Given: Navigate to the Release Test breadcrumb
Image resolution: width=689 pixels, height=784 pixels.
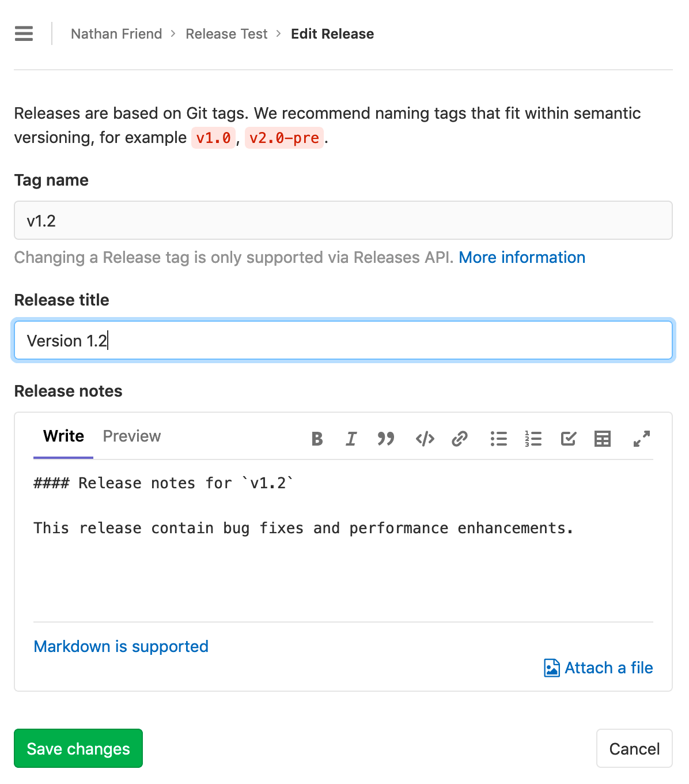Looking at the screenshot, I should 226,33.
